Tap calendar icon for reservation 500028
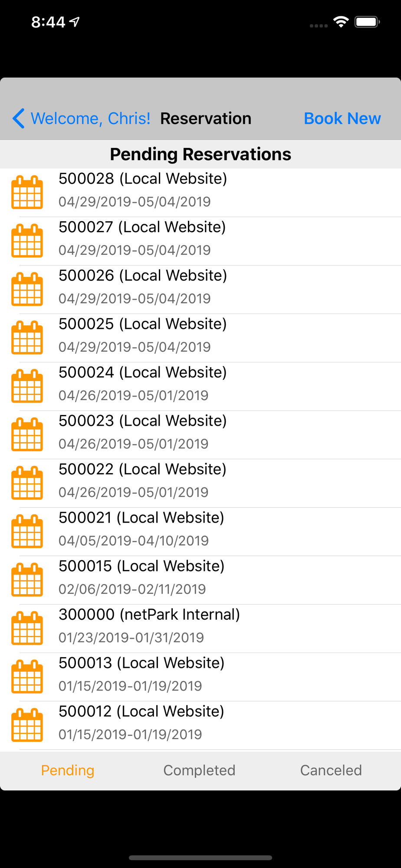The image size is (401, 868). (x=27, y=192)
